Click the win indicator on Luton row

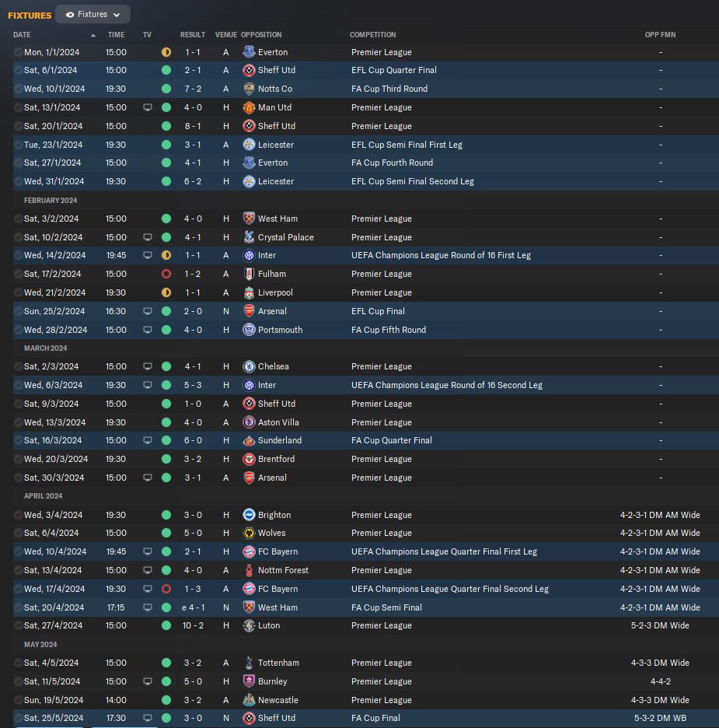[166, 625]
